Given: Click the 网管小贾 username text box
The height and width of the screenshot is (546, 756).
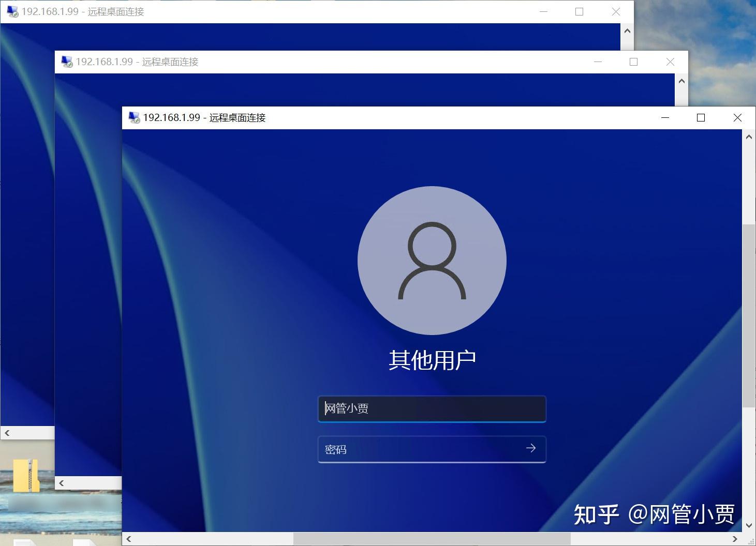Looking at the screenshot, I should pos(432,408).
